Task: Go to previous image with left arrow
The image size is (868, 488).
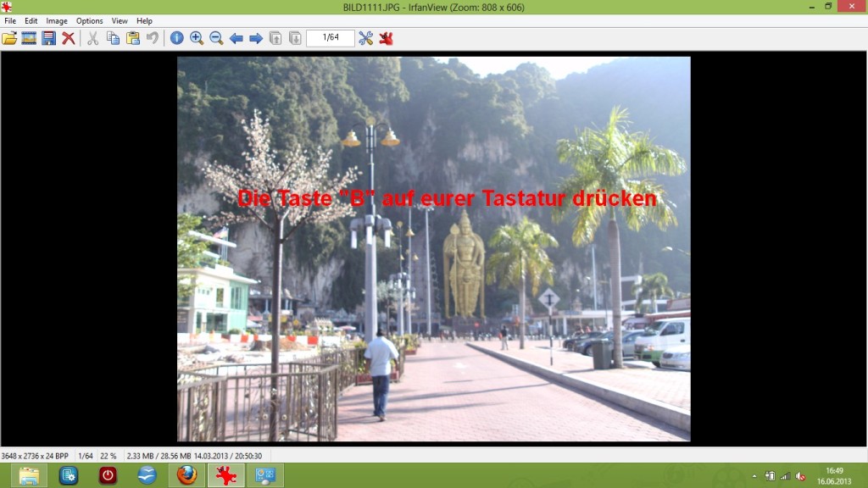Action: point(236,38)
